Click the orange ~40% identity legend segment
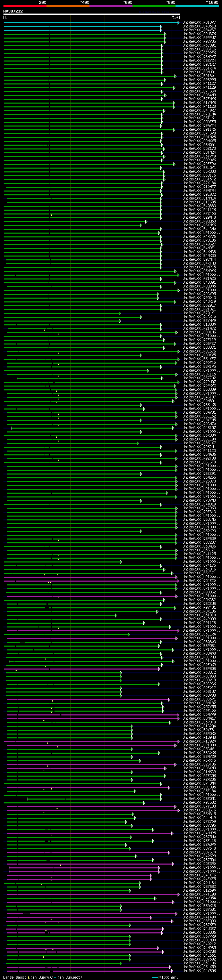Screen dimensions: 222x980 [68, 6]
